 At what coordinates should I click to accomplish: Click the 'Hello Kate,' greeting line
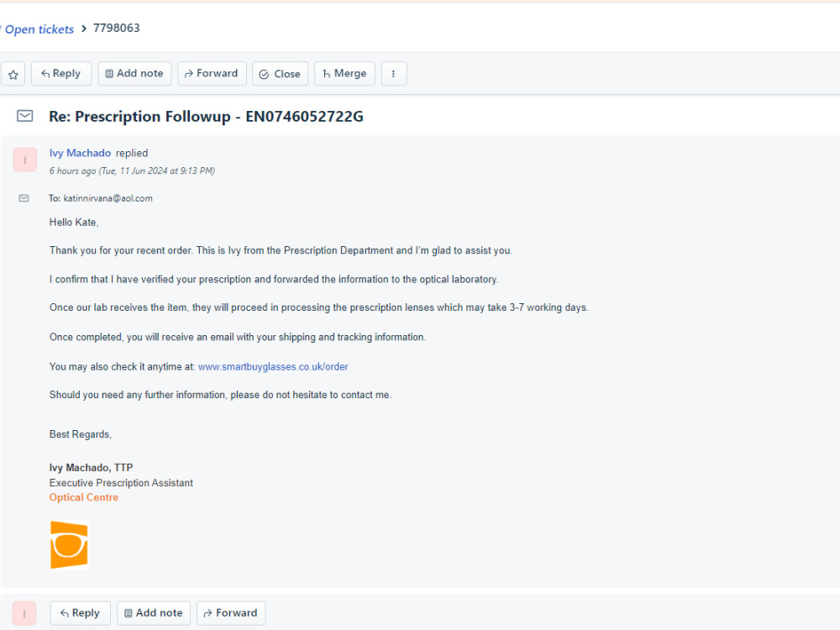74,223
